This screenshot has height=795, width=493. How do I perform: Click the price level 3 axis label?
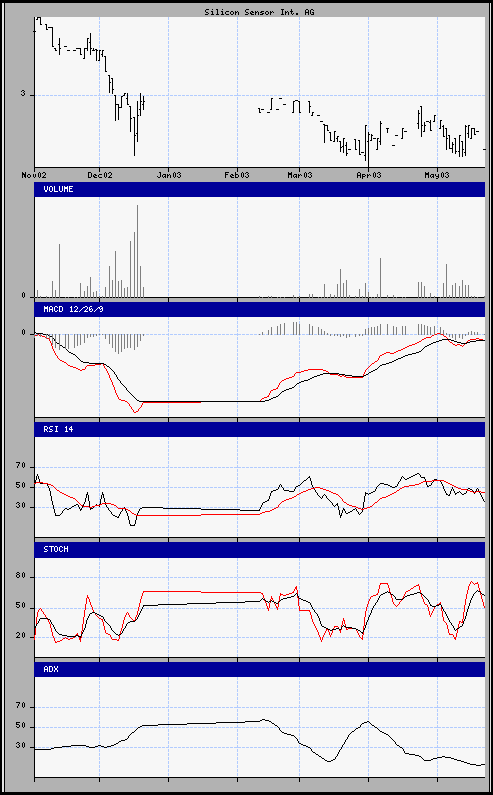pos(23,94)
